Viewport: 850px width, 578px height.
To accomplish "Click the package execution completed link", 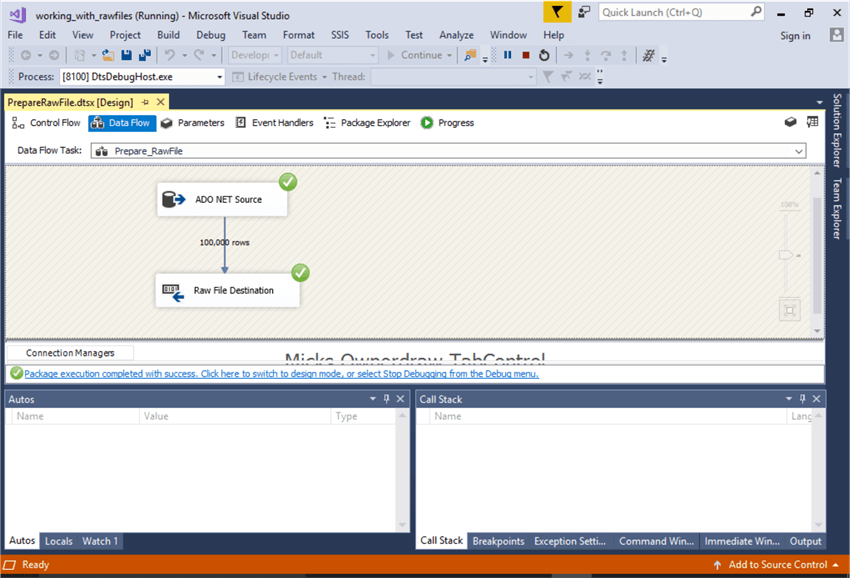I will [281, 374].
